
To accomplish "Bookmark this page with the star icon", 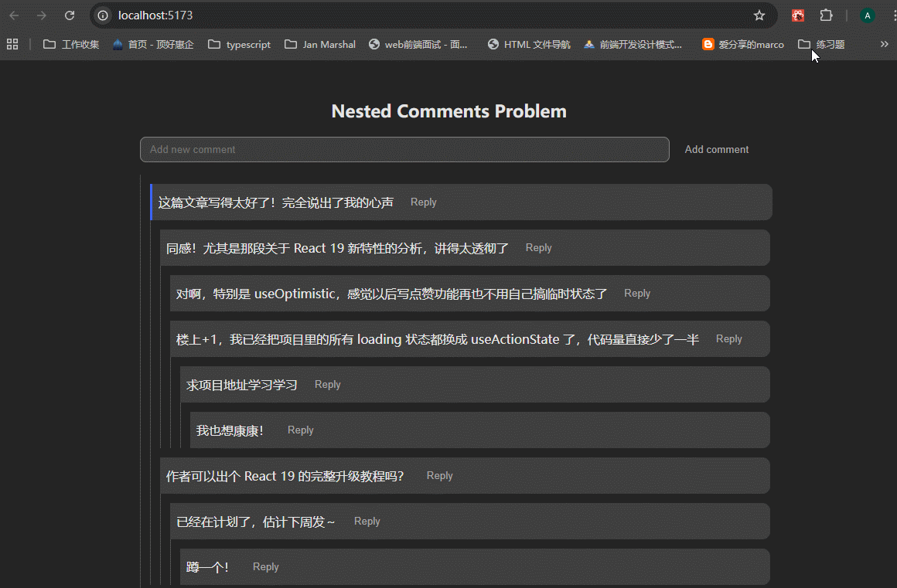I will (x=759, y=15).
